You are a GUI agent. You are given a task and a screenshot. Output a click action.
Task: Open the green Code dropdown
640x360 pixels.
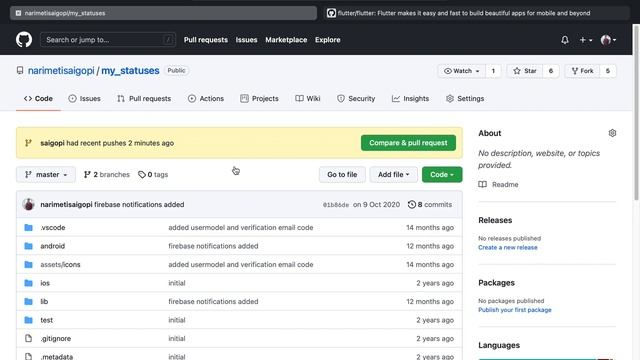(442, 175)
